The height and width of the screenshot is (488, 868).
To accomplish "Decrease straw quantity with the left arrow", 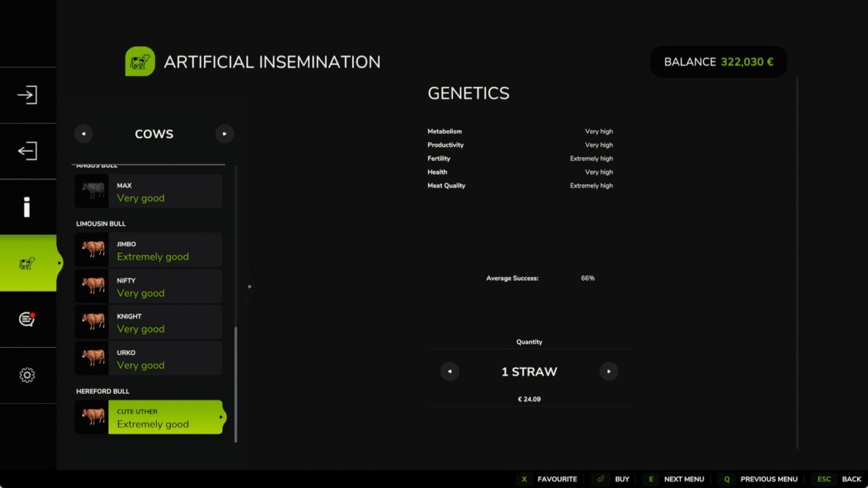I will [x=450, y=371].
